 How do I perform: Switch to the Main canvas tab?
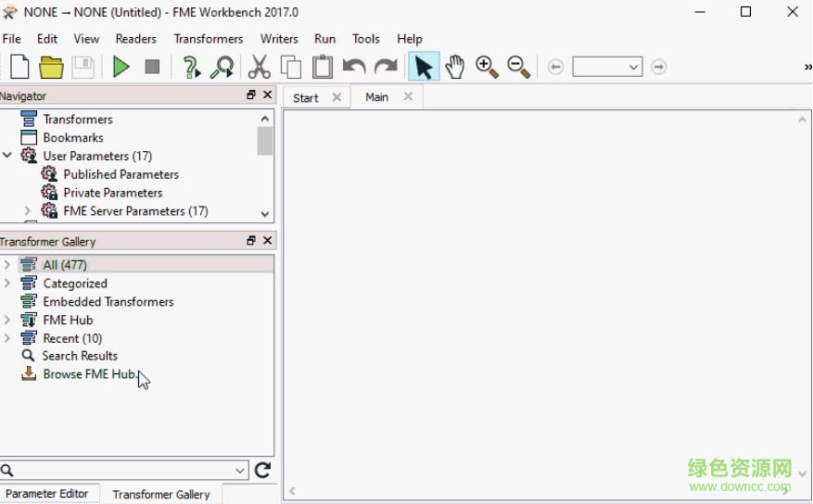point(377,97)
